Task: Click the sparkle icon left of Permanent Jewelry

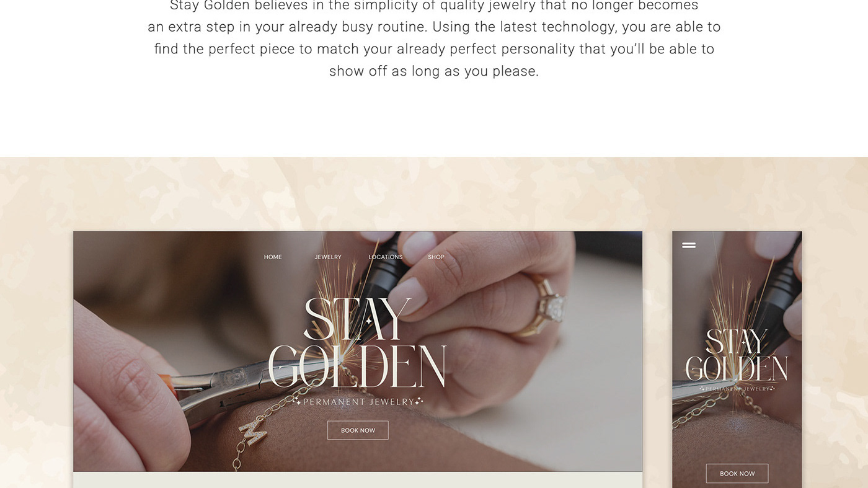Action: tap(298, 402)
